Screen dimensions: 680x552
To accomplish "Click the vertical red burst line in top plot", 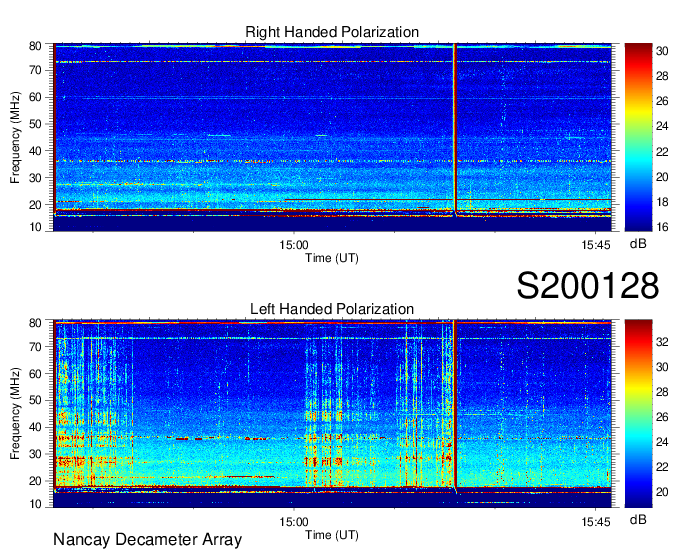I will coord(455,128).
